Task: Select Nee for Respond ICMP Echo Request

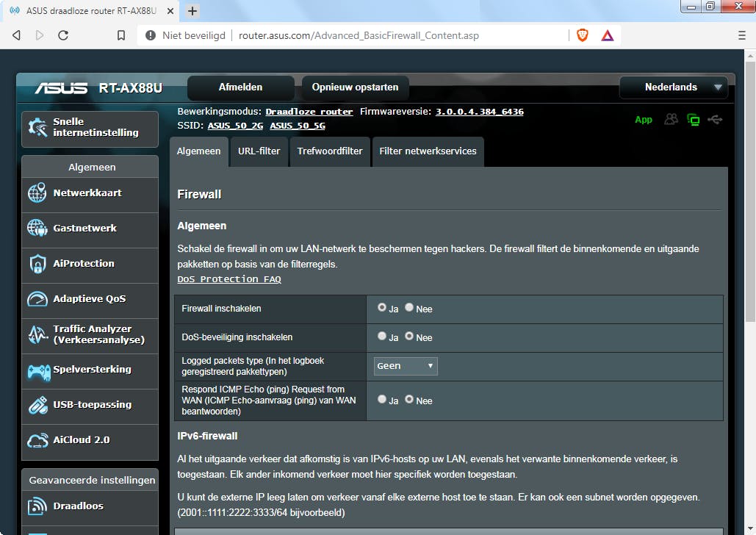Action: (x=408, y=399)
